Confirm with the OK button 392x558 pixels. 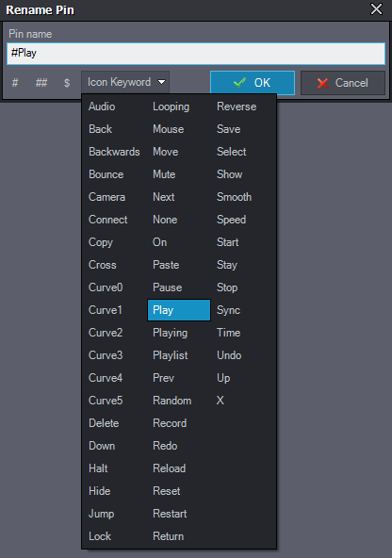point(253,83)
